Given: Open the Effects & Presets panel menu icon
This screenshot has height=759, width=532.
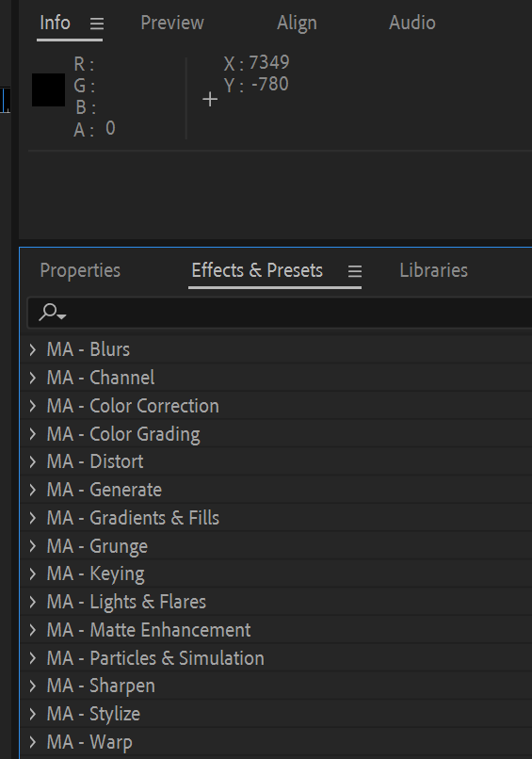Looking at the screenshot, I should pyautogui.click(x=355, y=271).
